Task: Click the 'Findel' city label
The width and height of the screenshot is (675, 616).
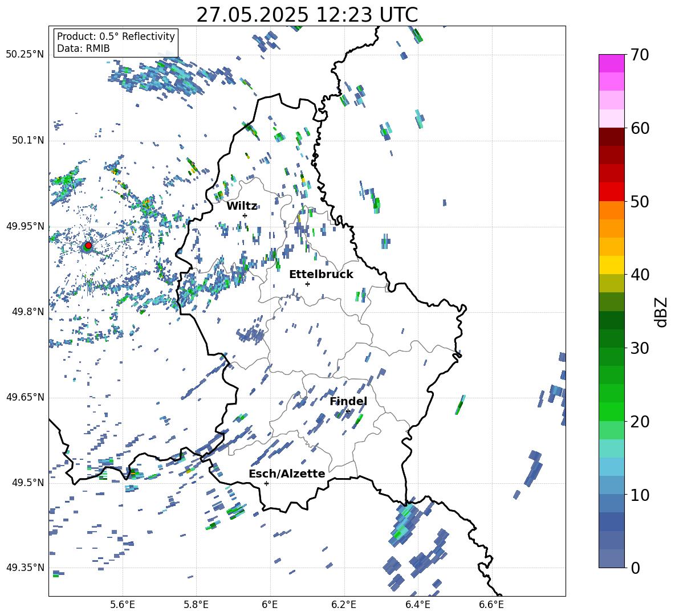Action: click(348, 401)
